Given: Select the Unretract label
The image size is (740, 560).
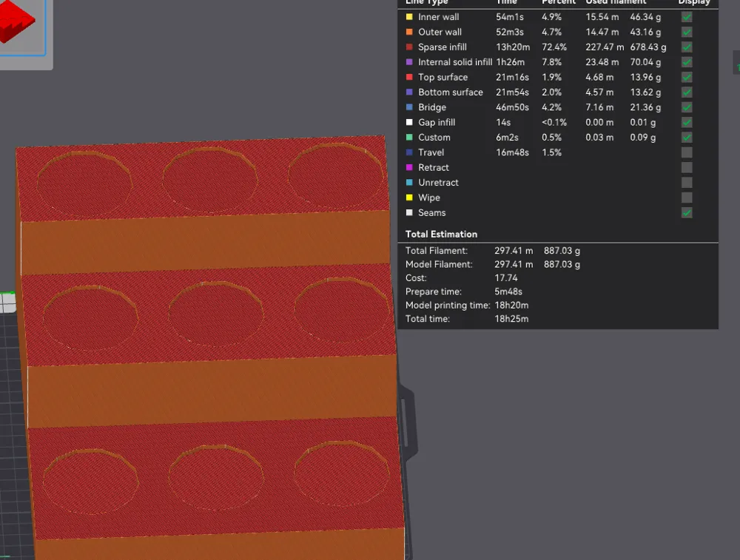Looking at the screenshot, I should click(x=438, y=183).
